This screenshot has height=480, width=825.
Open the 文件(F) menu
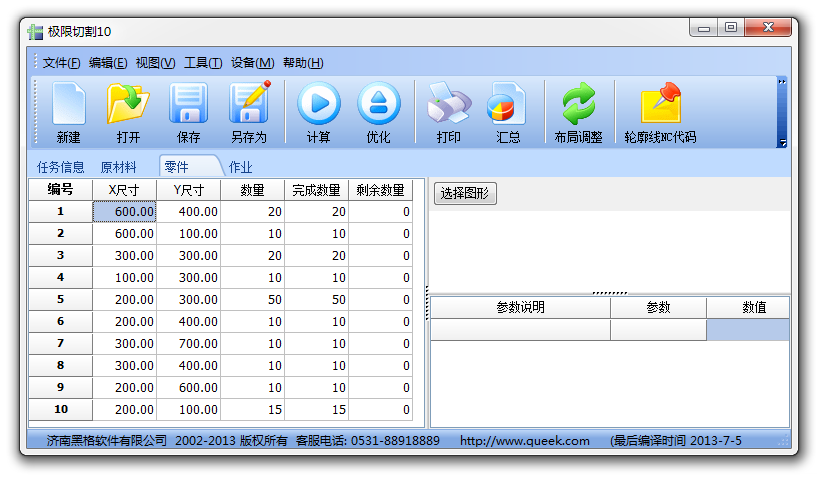(x=61, y=63)
